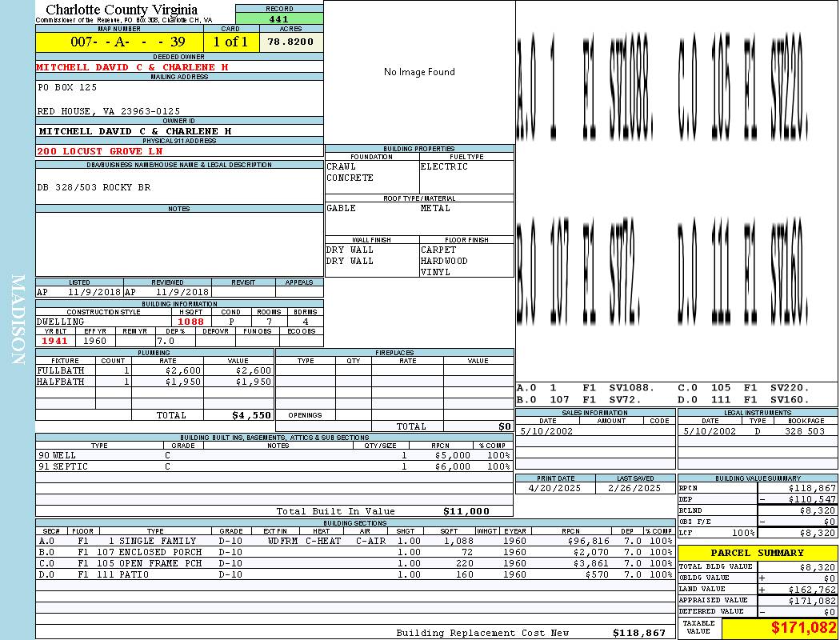840x640 pixels.
Task: Click effective year 1960
Action: coord(95,341)
